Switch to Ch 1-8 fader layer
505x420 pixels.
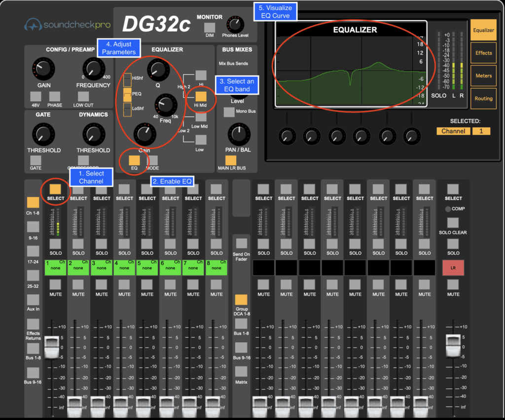point(33,203)
